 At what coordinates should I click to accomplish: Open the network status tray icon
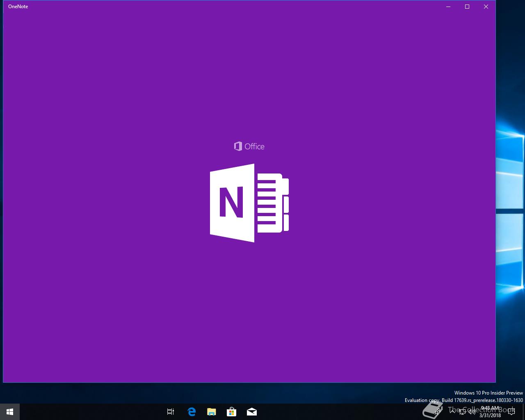[462, 411]
